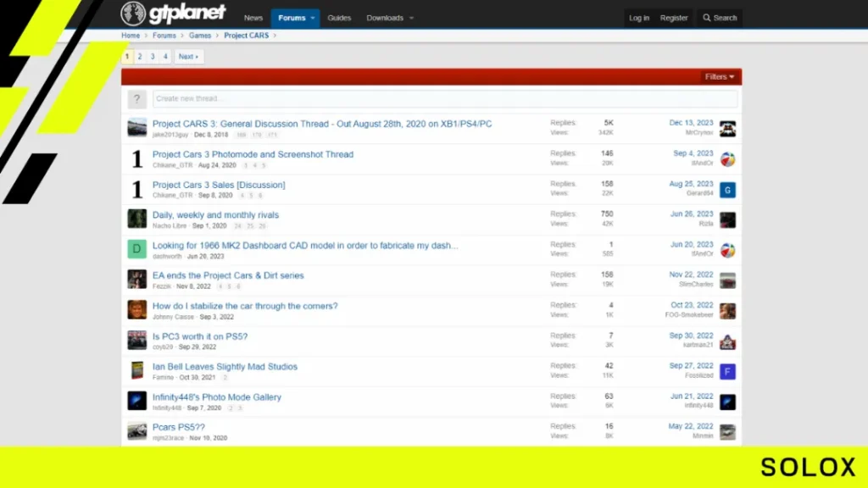Open Famine's avatar on Ian Bell thread
The image size is (868, 488).
point(136,370)
